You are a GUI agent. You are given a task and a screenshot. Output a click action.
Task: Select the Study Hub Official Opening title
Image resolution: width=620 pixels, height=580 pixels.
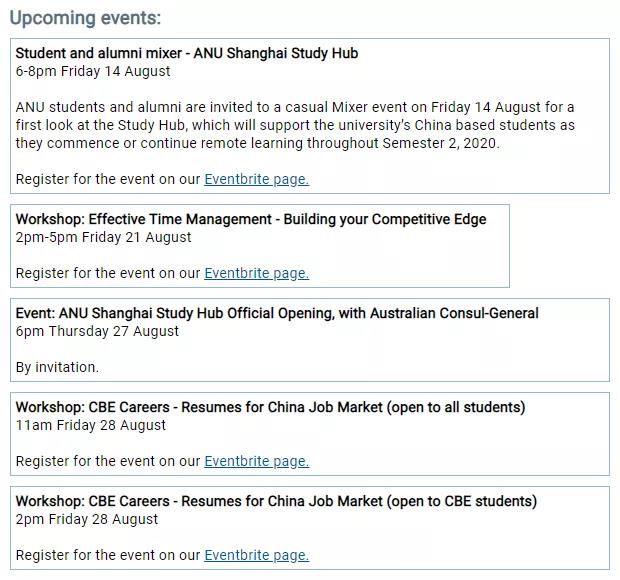(x=277, y=313)
